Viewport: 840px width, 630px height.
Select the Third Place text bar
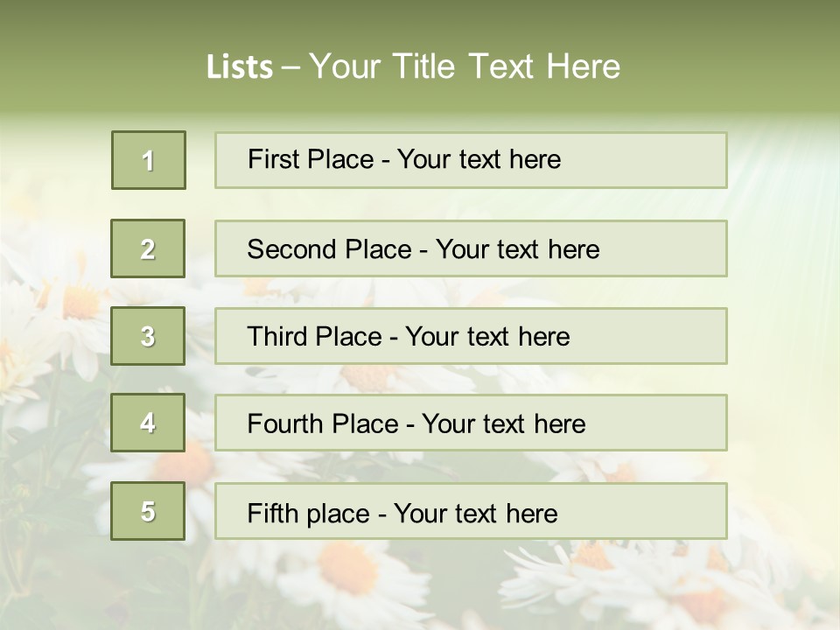[x=471, y=336]
